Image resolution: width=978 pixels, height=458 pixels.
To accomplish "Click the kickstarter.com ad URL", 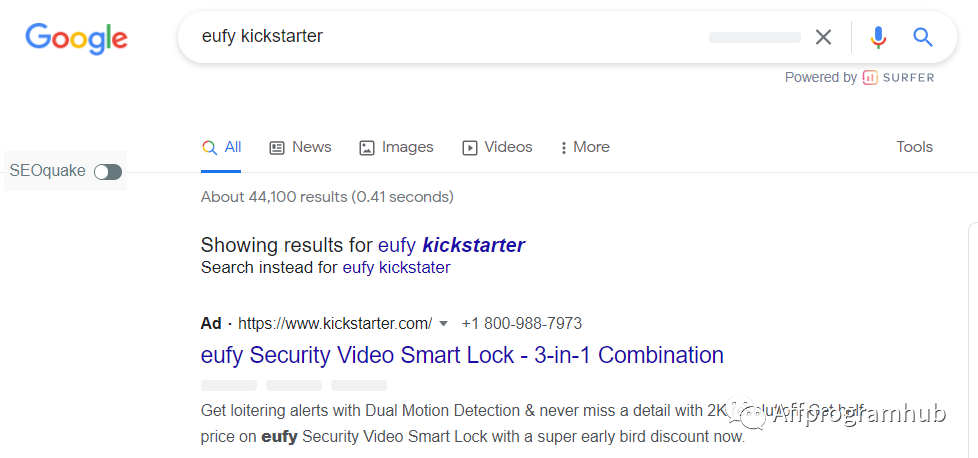I will click(x=335, y=324).
